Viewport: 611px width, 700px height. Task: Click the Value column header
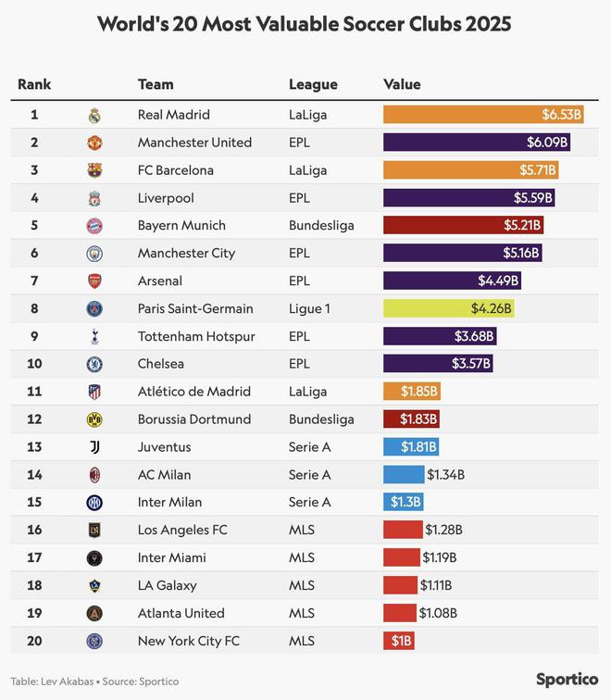[402, 84]
